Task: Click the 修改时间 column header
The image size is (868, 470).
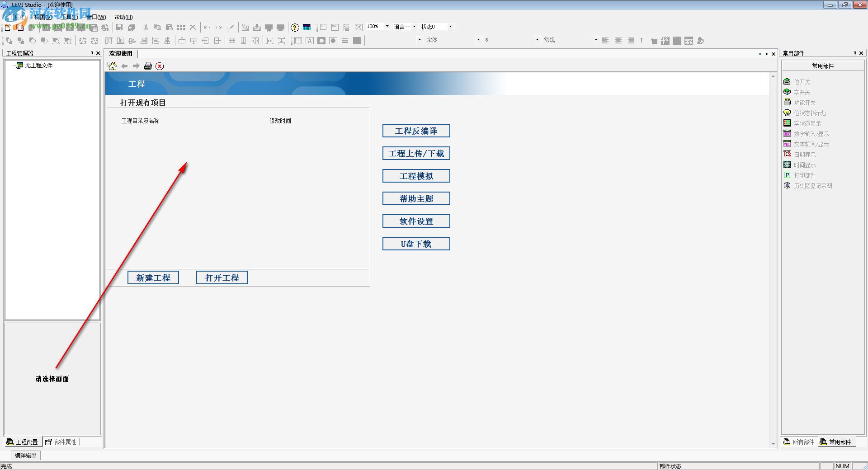Action: click(x=280, y=121)
